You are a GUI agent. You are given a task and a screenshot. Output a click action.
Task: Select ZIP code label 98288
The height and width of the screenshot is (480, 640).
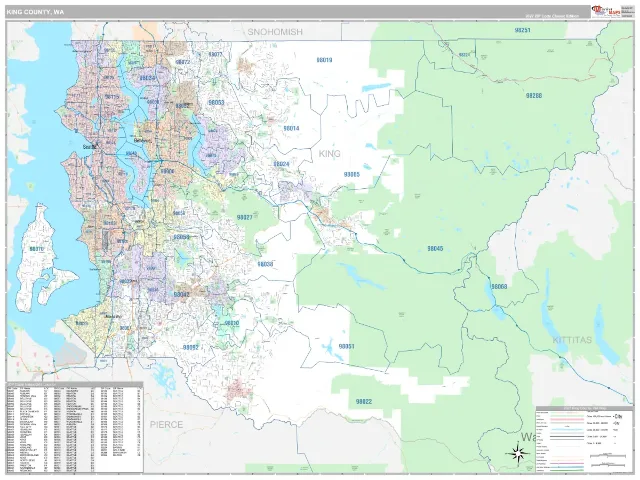pos(534,96)
